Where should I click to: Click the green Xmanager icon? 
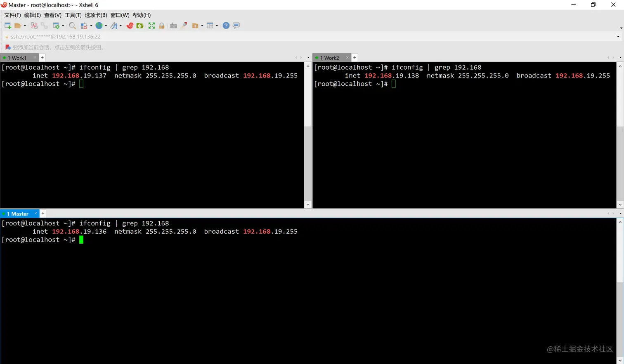[x=140, y=26]
